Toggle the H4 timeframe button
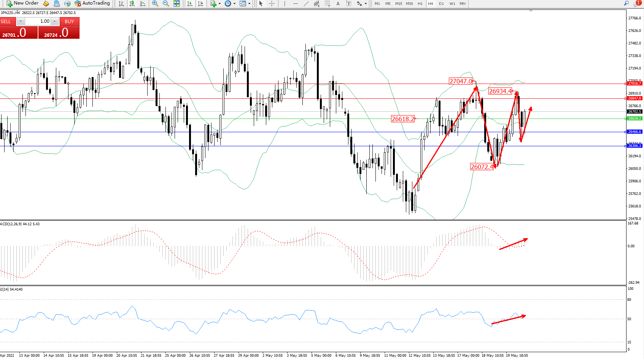 click(430, 3)
